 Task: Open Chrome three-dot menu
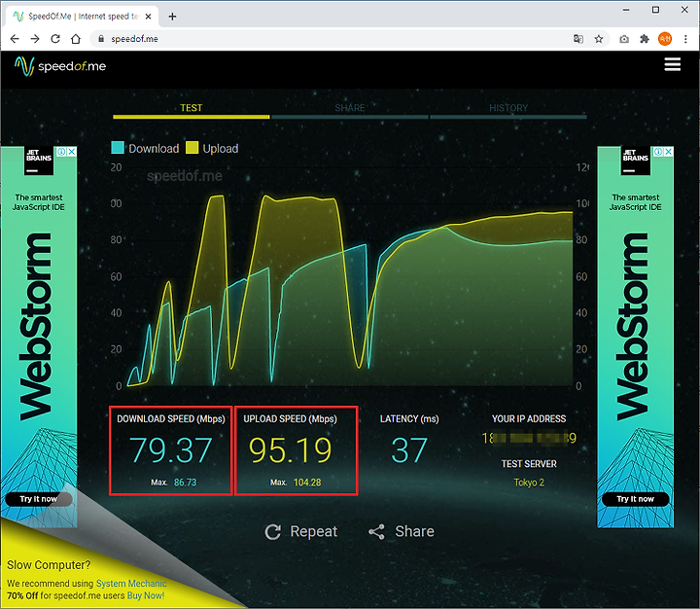click(685, 39)
